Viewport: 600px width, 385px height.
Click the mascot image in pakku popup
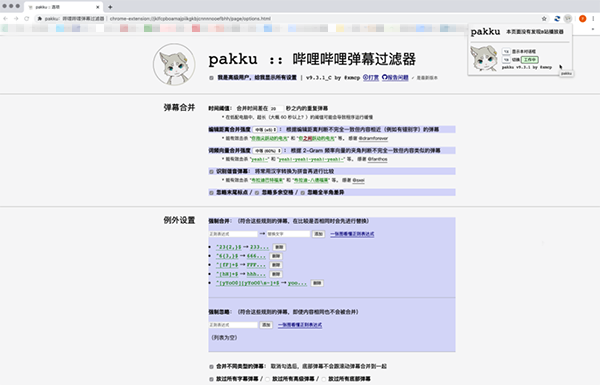pos(484,58)
